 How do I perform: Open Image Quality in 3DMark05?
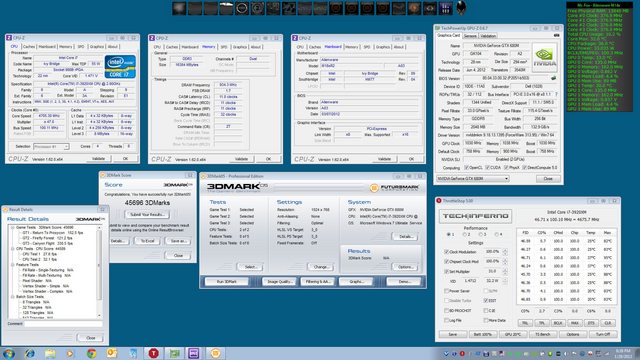[x=279, y=282]
